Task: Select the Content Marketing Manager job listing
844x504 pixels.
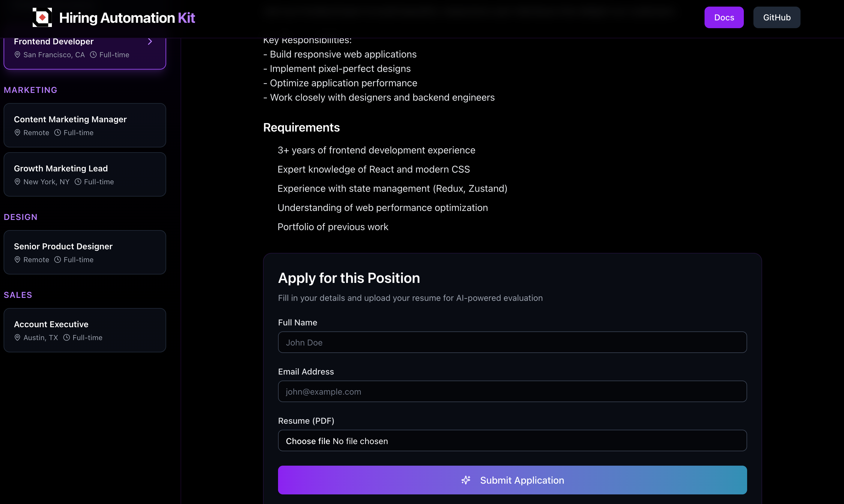Action: click(85, 125)
